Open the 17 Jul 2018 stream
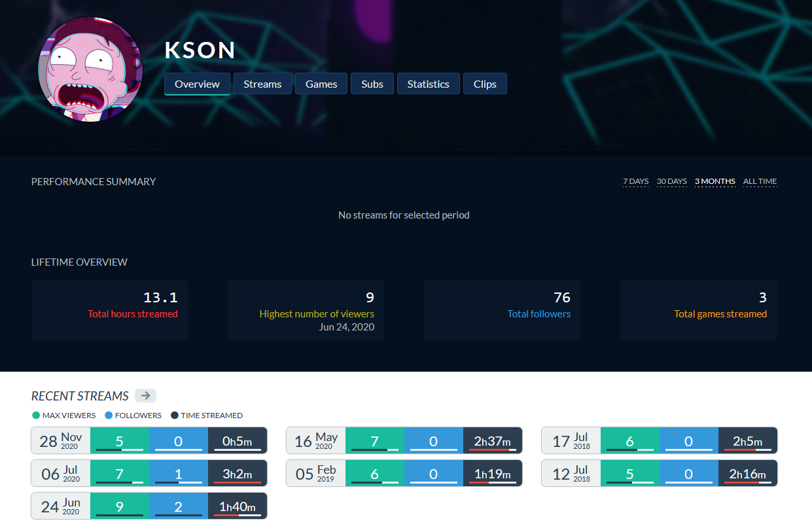Image resolution: width=812 pixels, height=532 pixels. [660, 440]
